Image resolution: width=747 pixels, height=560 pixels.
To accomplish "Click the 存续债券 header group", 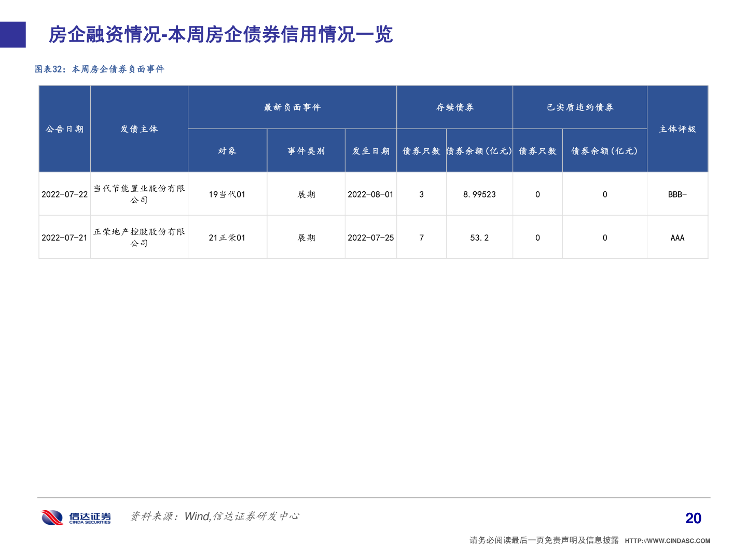I will coord(454,107).
